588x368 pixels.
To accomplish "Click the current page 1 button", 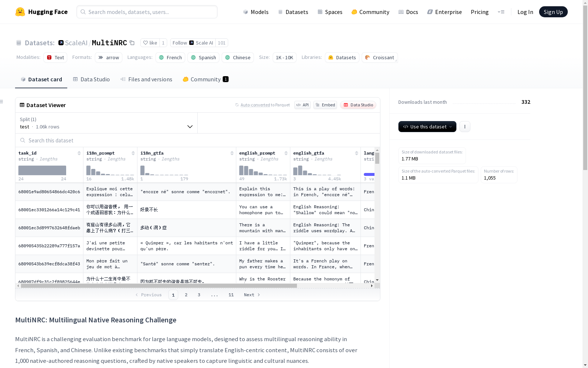I will 173,295.
